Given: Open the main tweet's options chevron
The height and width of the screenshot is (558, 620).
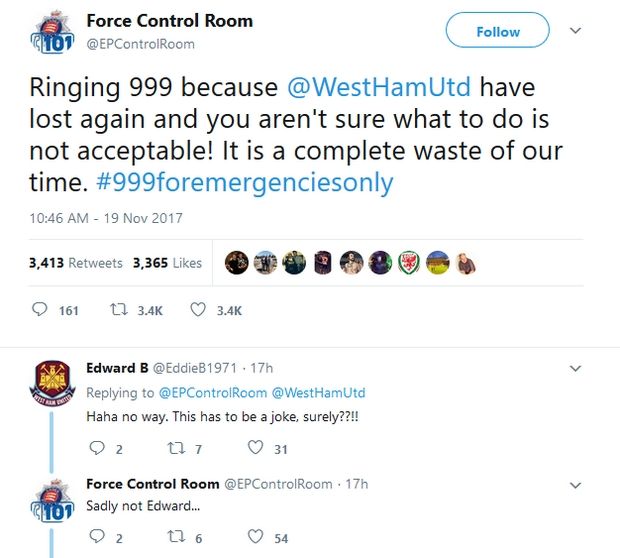Looking at the screenshot, I should click(575, 31).
